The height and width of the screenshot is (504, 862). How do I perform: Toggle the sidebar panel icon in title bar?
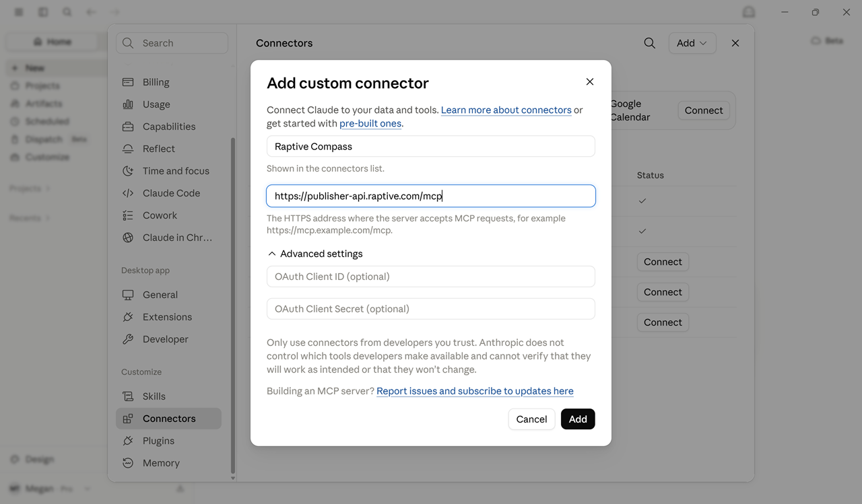coord(43,12)
